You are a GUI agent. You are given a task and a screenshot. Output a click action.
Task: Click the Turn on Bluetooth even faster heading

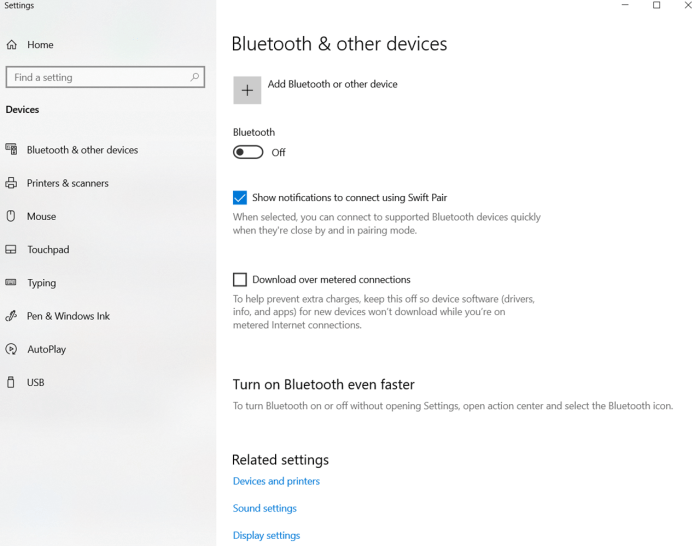[x=324, y=384]
